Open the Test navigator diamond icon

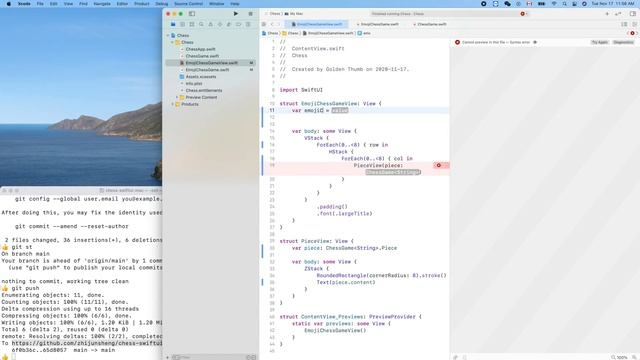point(220,24)
